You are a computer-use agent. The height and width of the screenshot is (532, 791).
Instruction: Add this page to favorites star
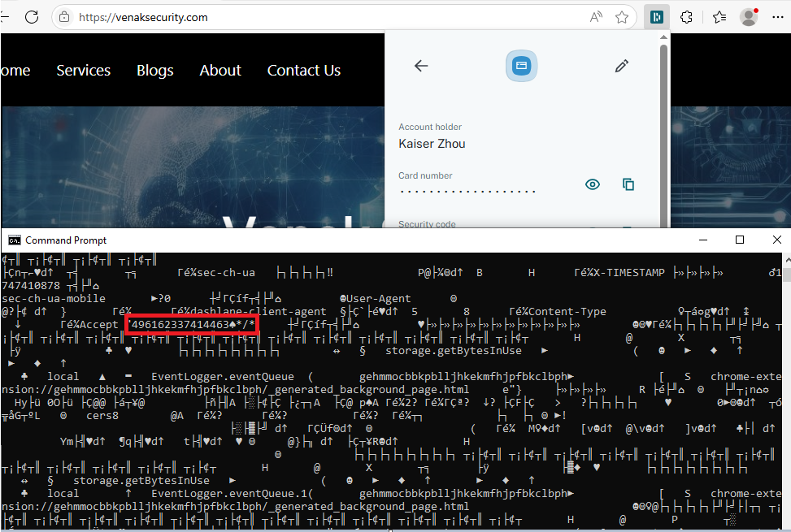click(x=622, y=17)
